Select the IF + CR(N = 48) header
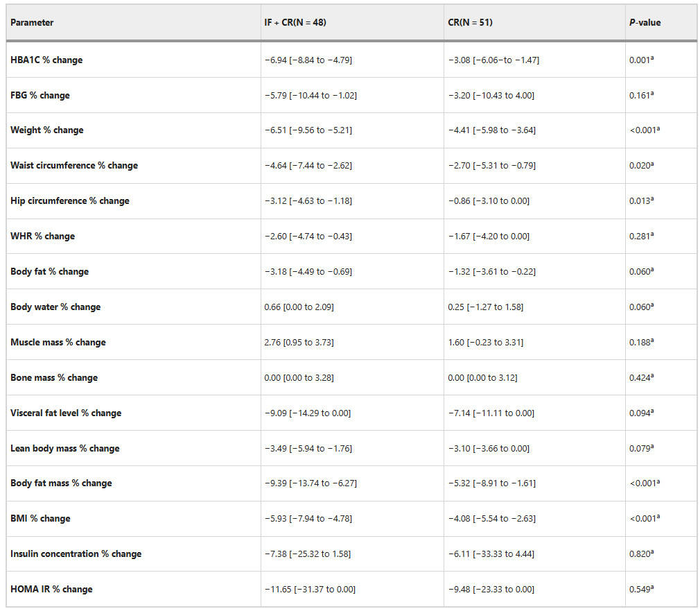This screenshot has height=609, width=700. pos(295,22)
